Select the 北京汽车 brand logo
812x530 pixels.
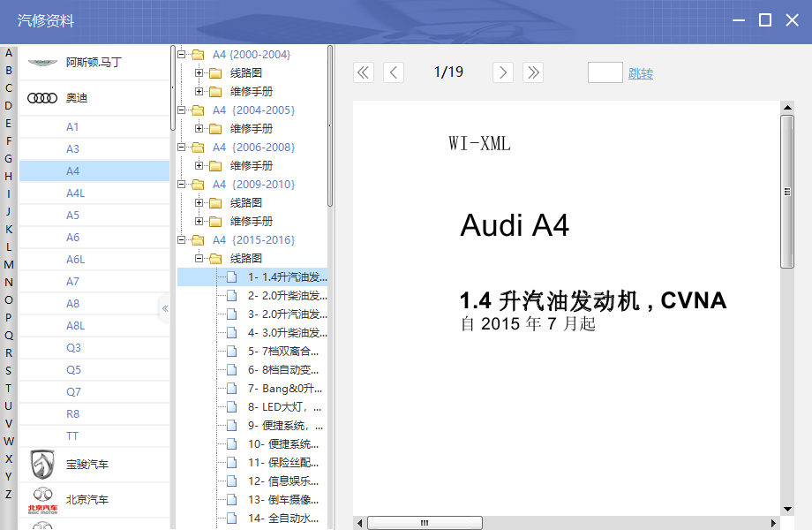pos(42,500)
